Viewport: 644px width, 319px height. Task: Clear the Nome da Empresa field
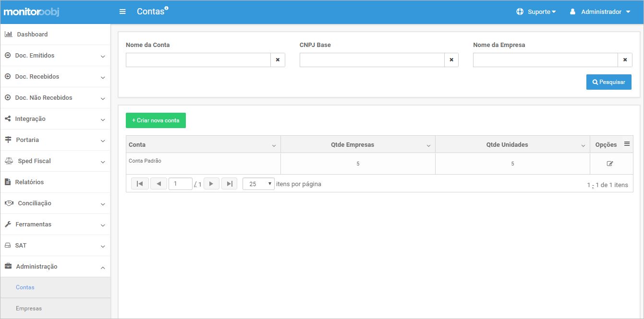pyautogui.click(x=625, y=60)
